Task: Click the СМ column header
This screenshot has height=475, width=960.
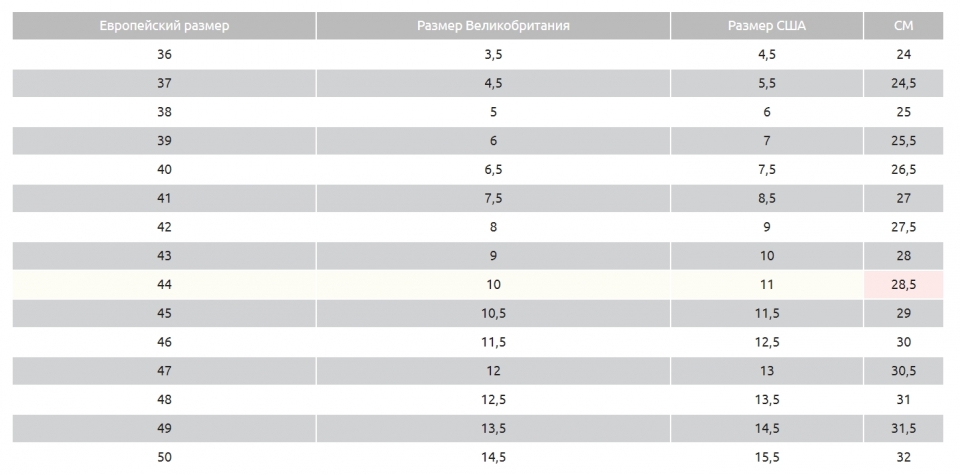Action: [x=904, y=26]
